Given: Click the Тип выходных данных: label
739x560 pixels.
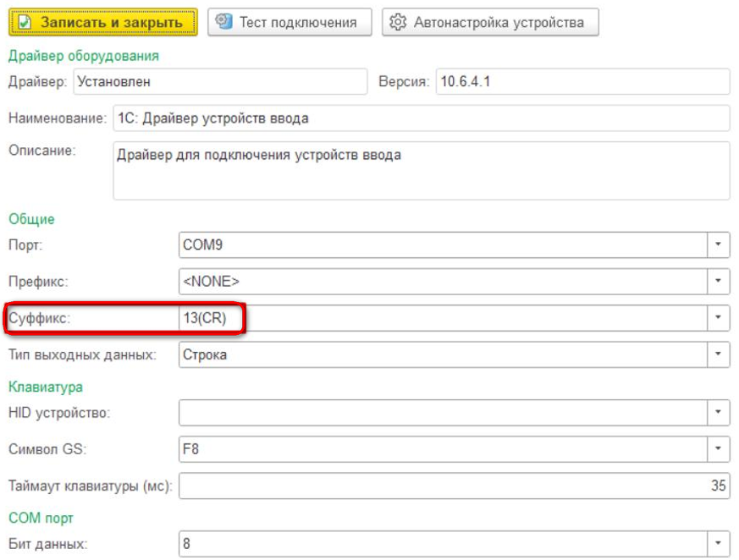Looking at the screenshot, I should pyautogui.click(x=82, y=354).
